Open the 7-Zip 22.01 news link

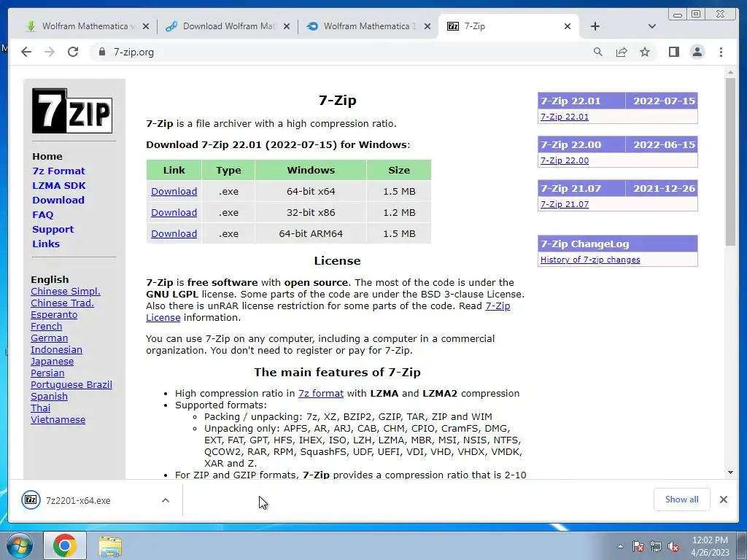[x=565, y=117]
